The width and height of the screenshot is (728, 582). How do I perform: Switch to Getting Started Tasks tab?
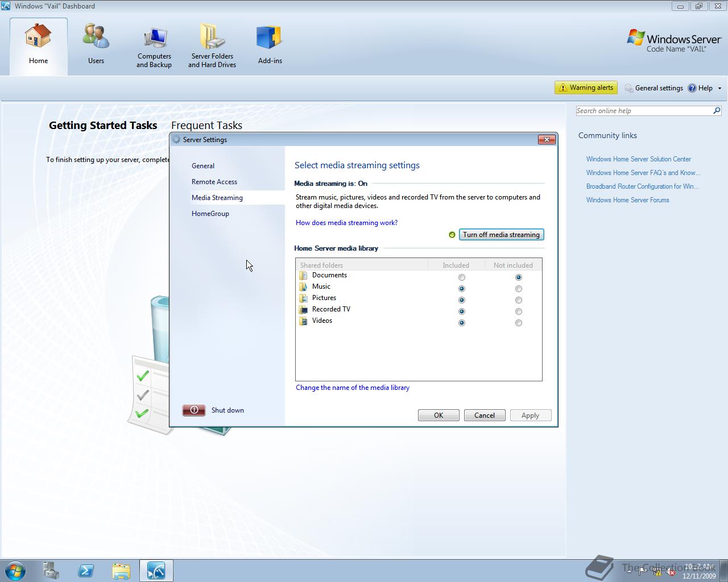[x=103, y=126]
